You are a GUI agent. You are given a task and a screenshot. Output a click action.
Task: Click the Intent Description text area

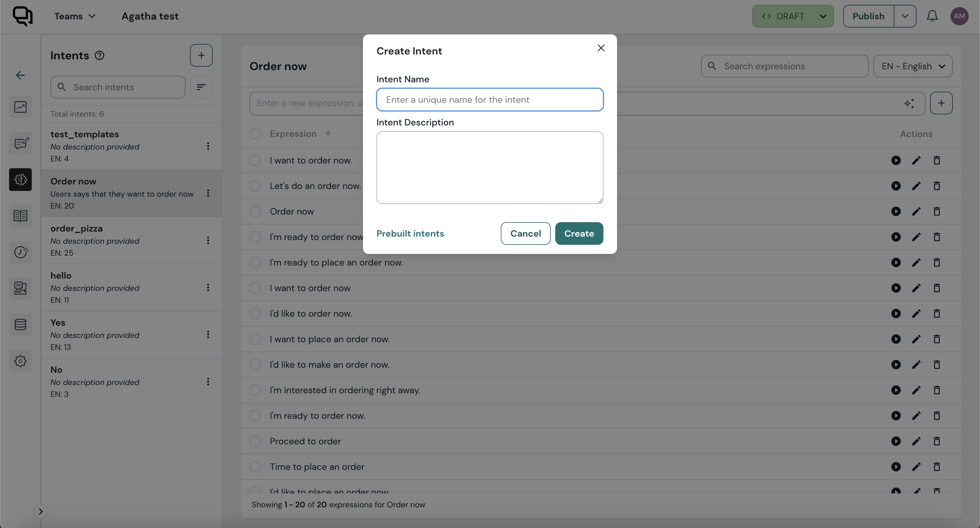click(x=490, y=167)
